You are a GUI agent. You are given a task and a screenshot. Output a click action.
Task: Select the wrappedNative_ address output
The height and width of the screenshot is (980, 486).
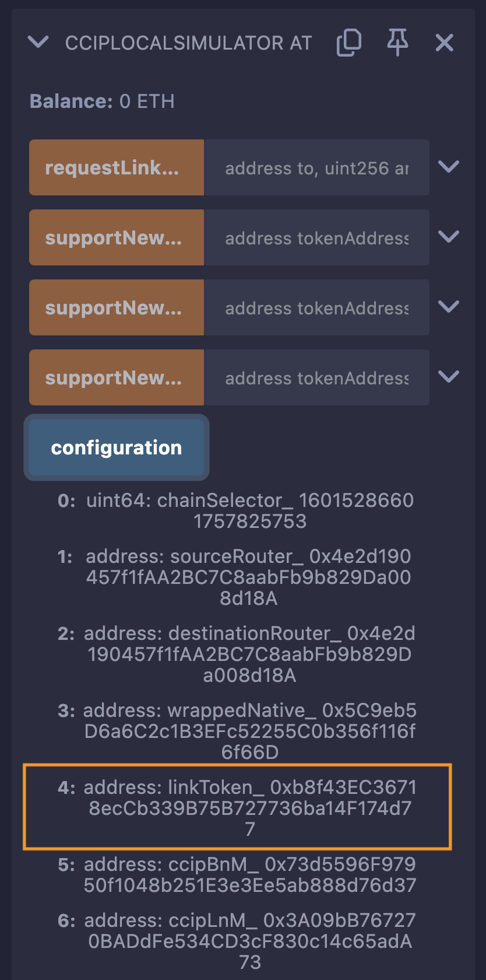click(249, 731)
